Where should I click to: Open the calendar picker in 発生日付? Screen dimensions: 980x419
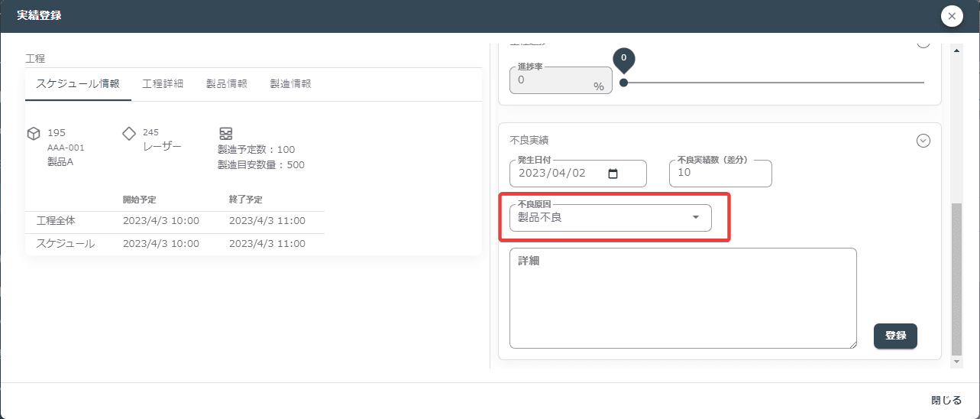[613, 174]
